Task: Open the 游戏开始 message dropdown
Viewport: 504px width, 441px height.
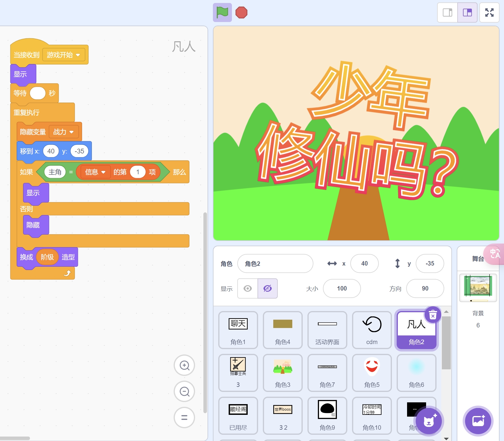Action: pyautogui.click(x=78, y=55)
